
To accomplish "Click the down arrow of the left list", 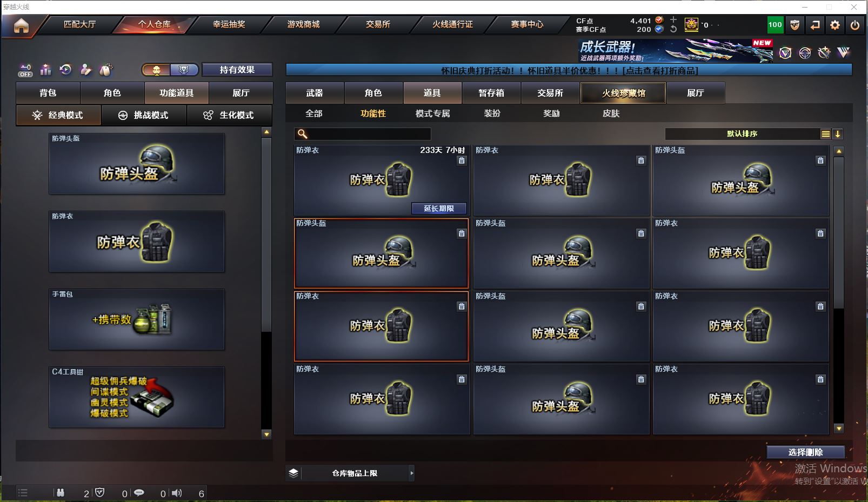I will pos(266,434).
